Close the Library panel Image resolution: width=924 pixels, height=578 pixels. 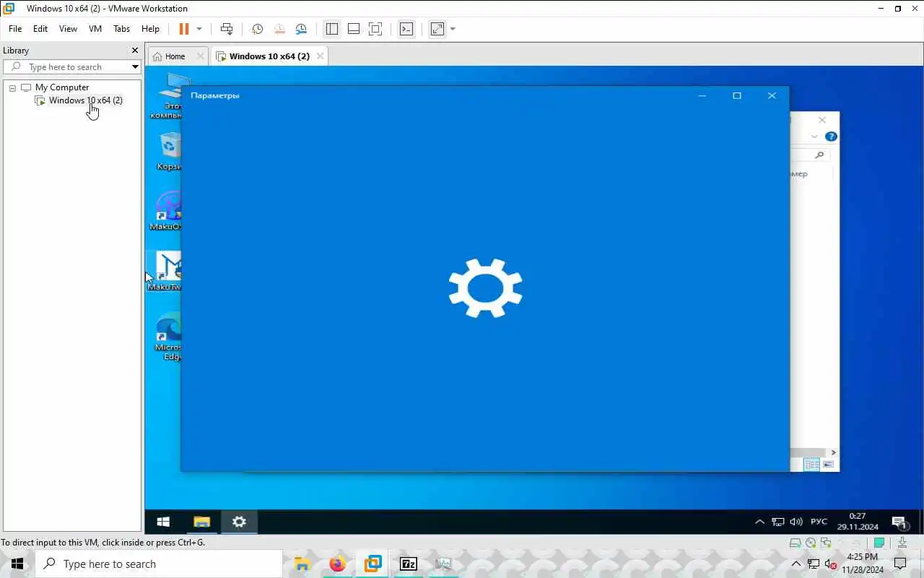click(x=134, y=51)
